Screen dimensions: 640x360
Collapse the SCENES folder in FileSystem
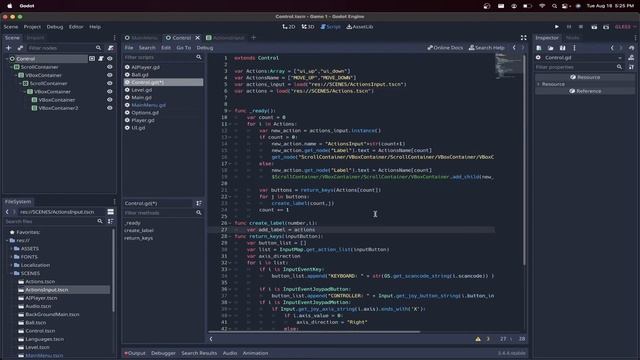pos(11,273)
